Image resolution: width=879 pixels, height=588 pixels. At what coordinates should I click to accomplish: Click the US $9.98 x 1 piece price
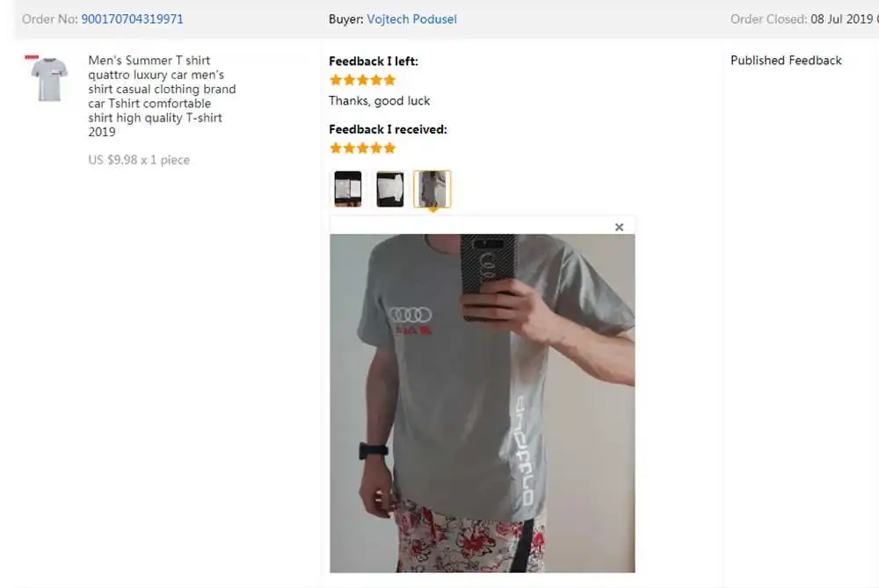(139, 160)
